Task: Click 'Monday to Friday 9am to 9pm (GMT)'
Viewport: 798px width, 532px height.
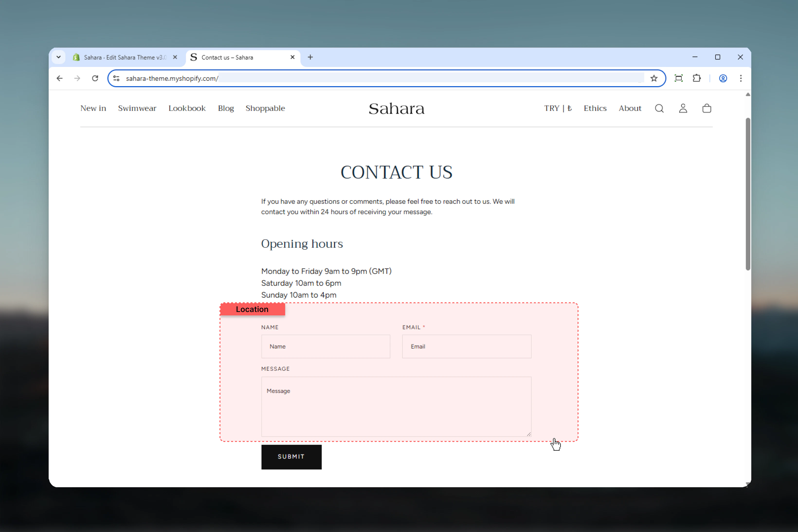Action: [x=326, y=271]
